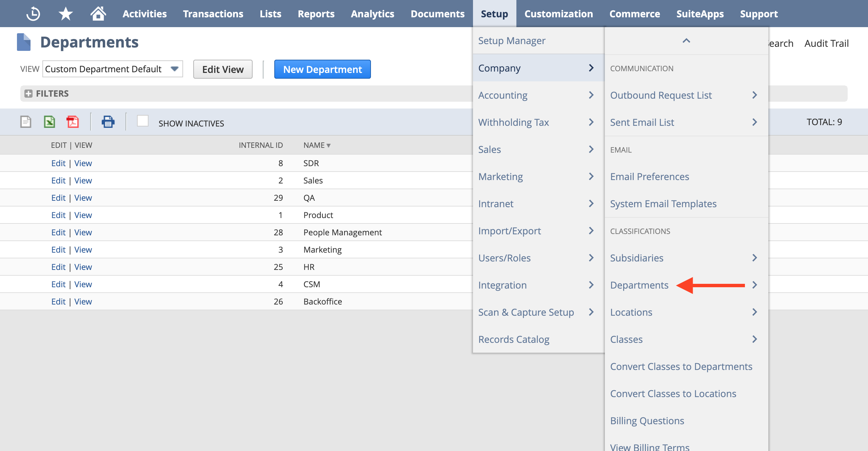Export the departments list as PDF

pos(73,121)
